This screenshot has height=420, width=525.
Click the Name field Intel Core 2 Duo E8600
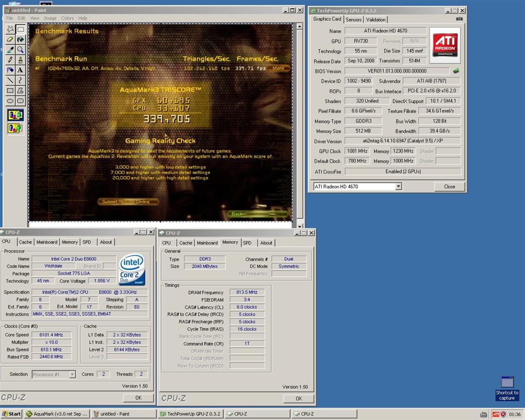pos(74,259)
